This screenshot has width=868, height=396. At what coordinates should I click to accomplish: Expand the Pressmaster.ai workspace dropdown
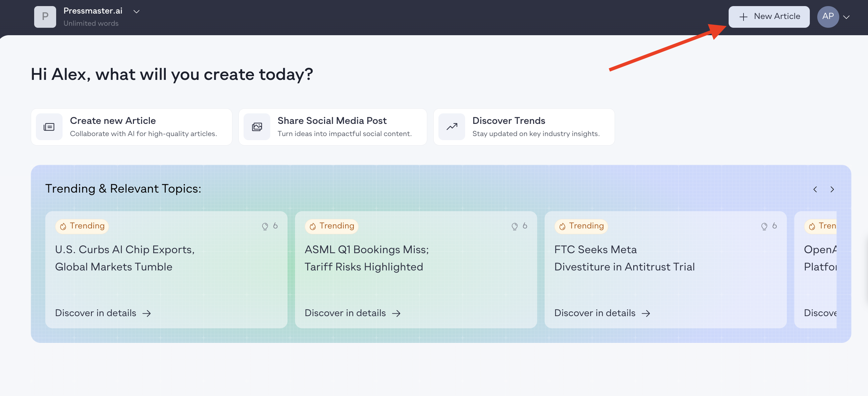point(136,12)
